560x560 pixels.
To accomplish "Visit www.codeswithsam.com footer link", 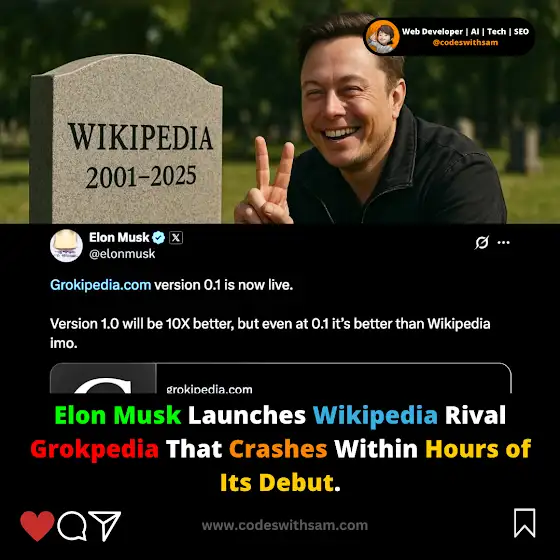I will (x=285, y=525).
